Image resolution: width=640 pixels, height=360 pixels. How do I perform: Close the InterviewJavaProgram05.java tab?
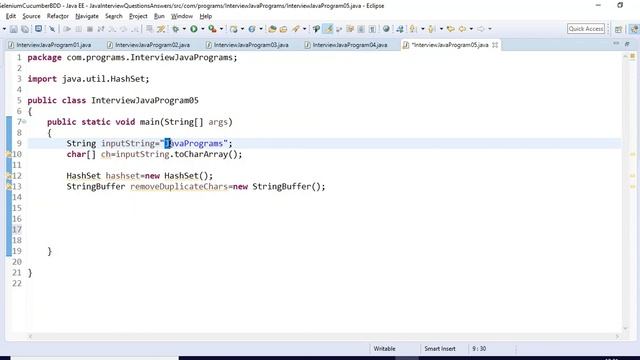(495, 45)
